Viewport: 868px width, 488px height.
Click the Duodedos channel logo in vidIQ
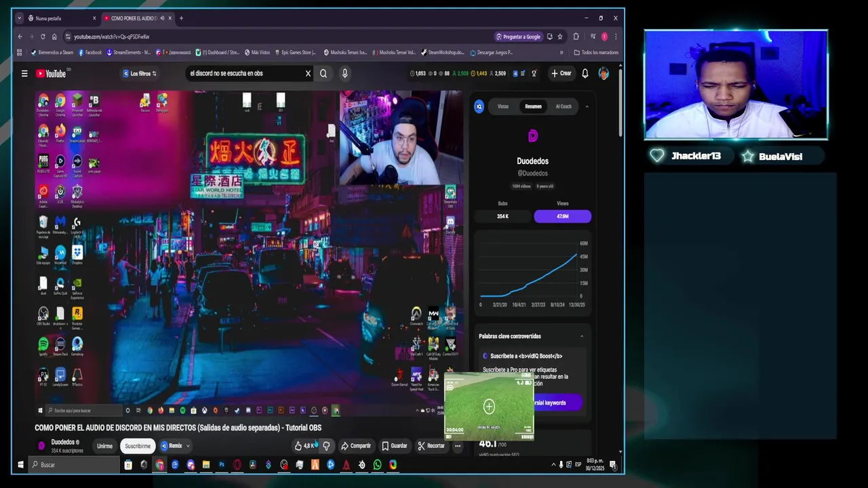coord(532,136)
